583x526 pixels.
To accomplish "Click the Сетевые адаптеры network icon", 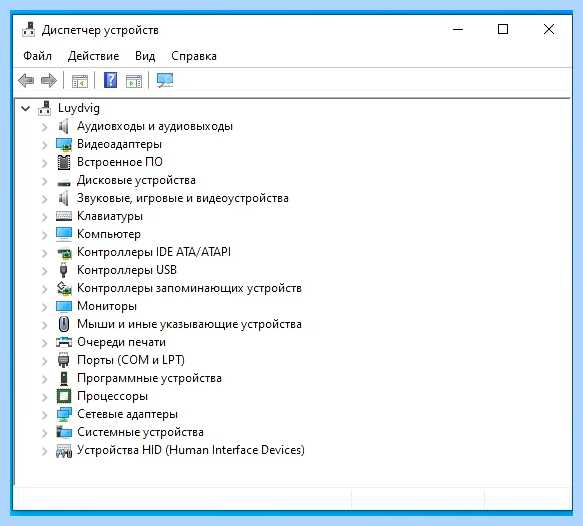I will 64,414.
